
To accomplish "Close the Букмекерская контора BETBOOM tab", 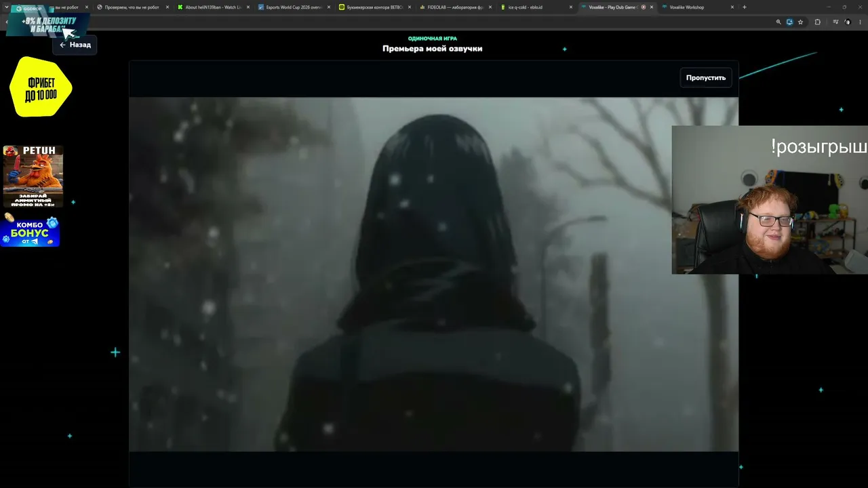I will coord(410,7).
